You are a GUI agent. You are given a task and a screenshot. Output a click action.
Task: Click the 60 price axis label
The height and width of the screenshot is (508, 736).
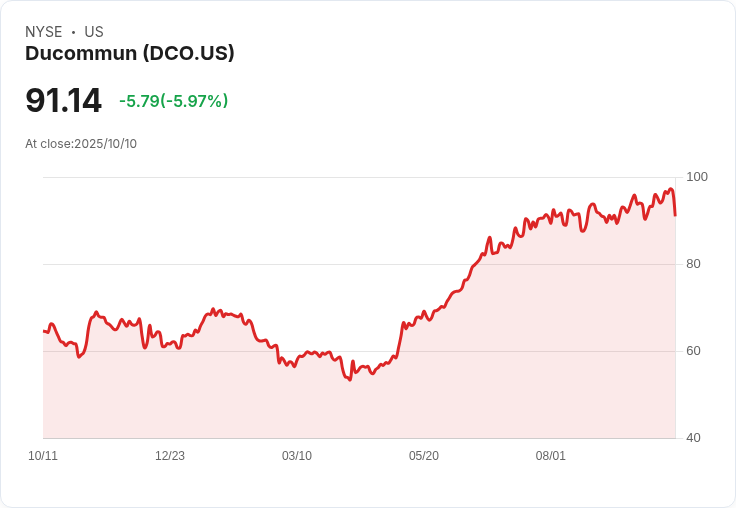[693, 351]
